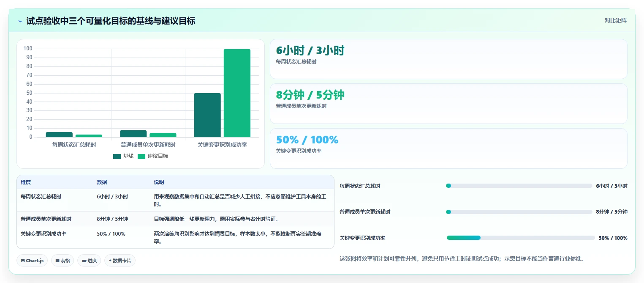The width and height of the screenshot is (644, 283).
Task: Click the y-axis value 50 on the chart
Action: pos(30,93)
